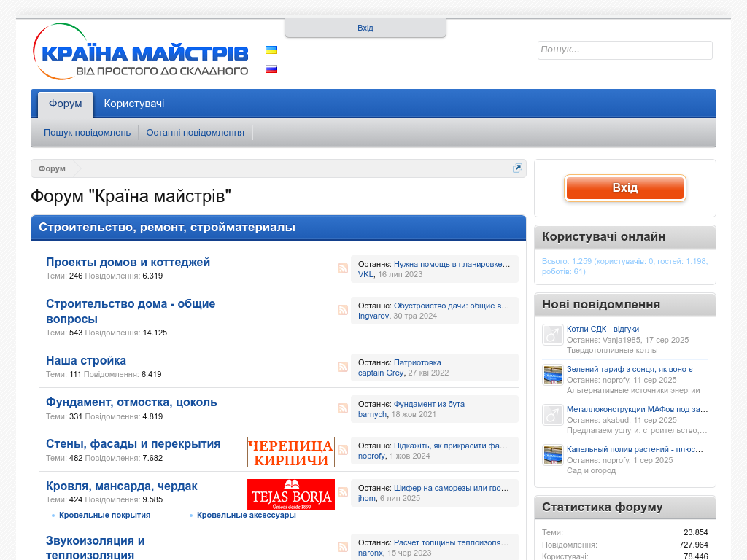The width and height of the screenshot is (747, 560).
Task: Click the Ukrainian flag language icon
Action: (271, 50)
